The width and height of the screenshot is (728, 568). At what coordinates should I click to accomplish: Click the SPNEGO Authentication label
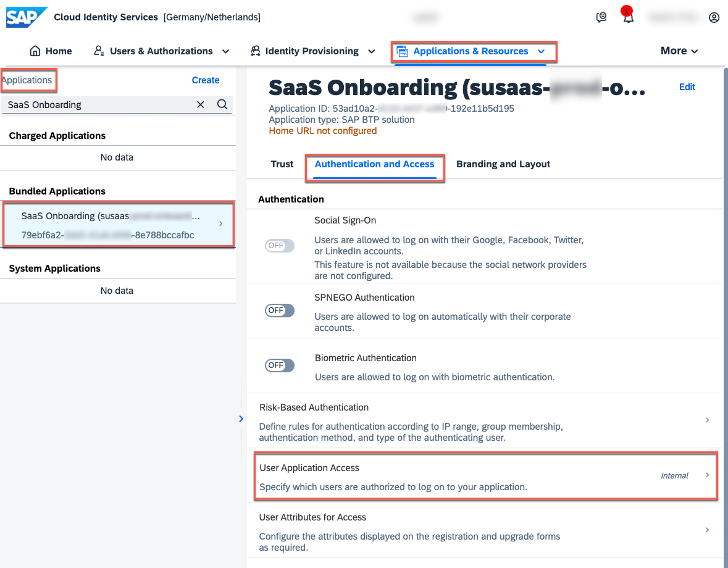point(364,298)
